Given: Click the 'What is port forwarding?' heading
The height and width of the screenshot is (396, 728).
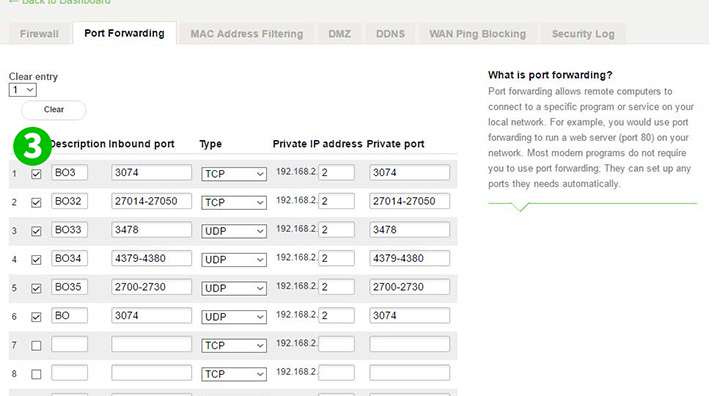Looking at the screenshot, I should [550, 75].
